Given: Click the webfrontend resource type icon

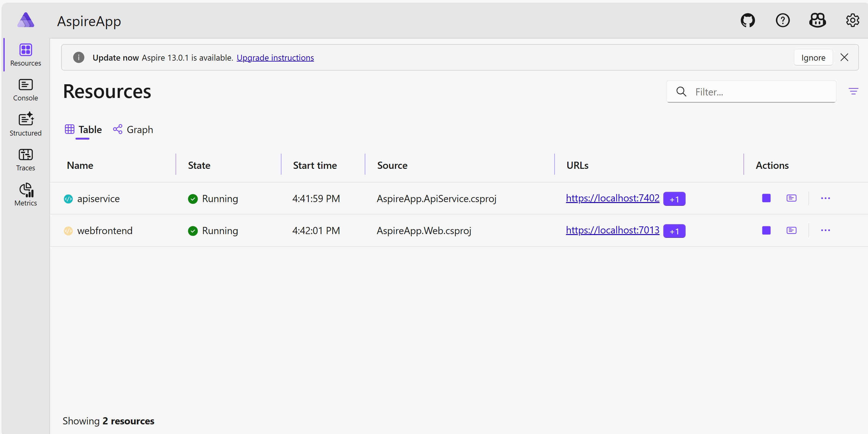Looking at the screenshot, I should 68,231.
